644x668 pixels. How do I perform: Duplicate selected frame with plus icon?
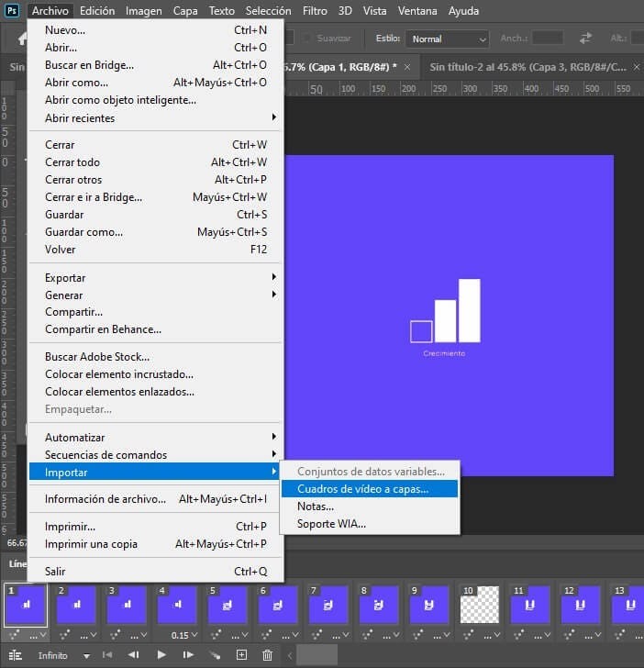[x=241, y=655]
